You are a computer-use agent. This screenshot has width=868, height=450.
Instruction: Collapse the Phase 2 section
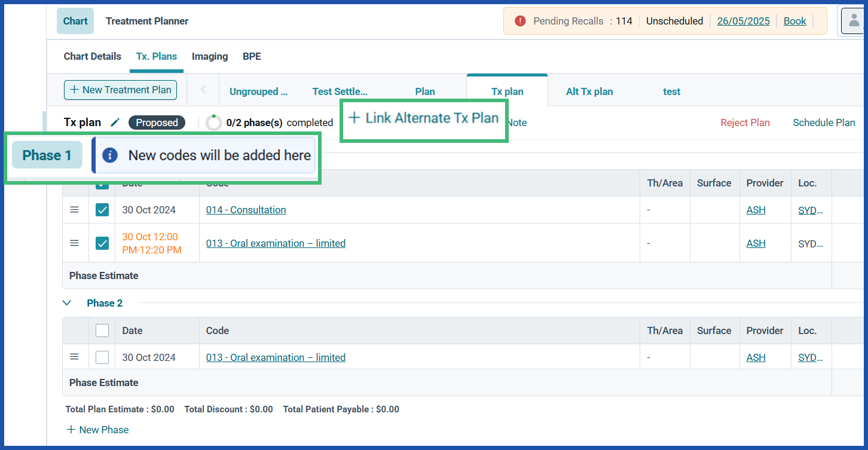click(66, 303)
